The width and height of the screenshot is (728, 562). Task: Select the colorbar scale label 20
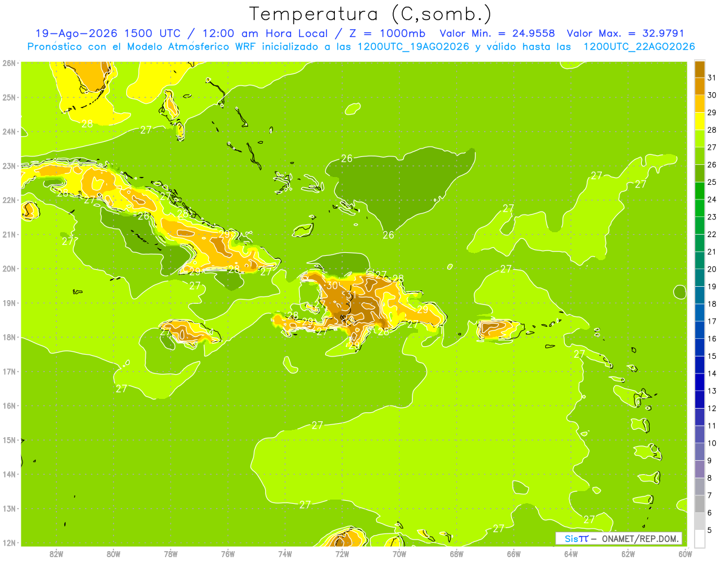(x=712, y=269)
